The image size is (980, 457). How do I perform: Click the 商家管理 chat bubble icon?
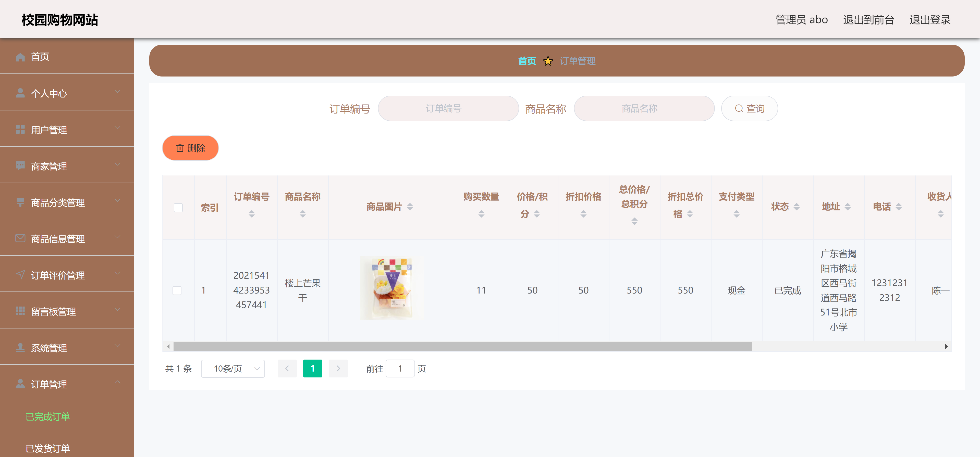[20, 166]
